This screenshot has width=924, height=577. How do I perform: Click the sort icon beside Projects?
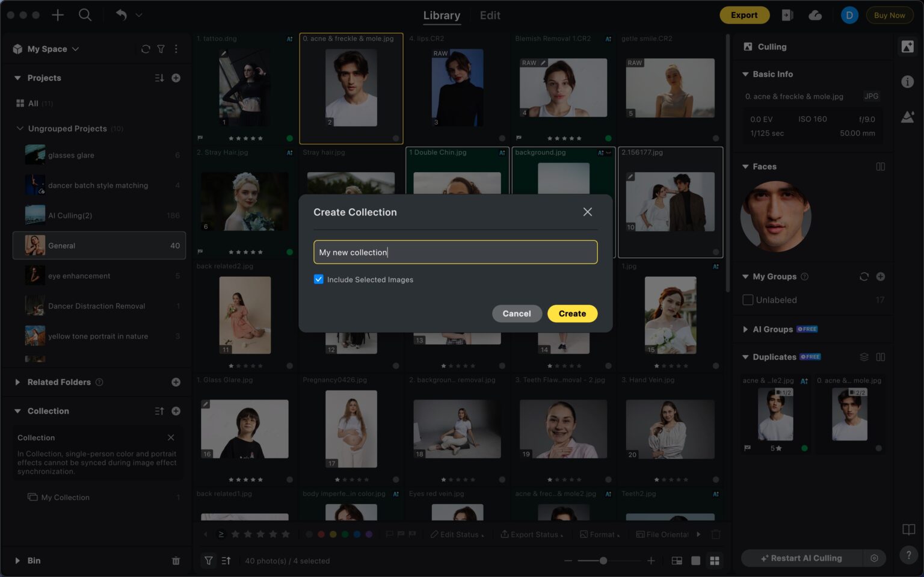pyautogui.click(x=158, y=78)
